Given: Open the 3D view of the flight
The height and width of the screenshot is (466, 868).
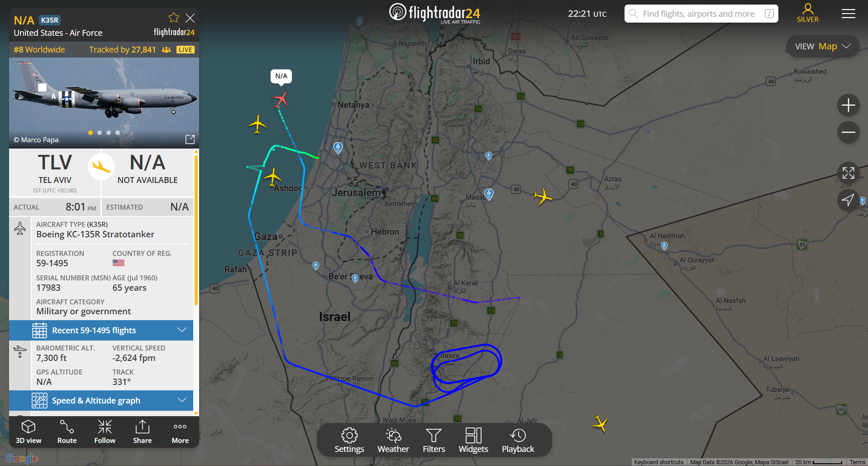Looking at the screenshot, I should [x=29, y=432].
